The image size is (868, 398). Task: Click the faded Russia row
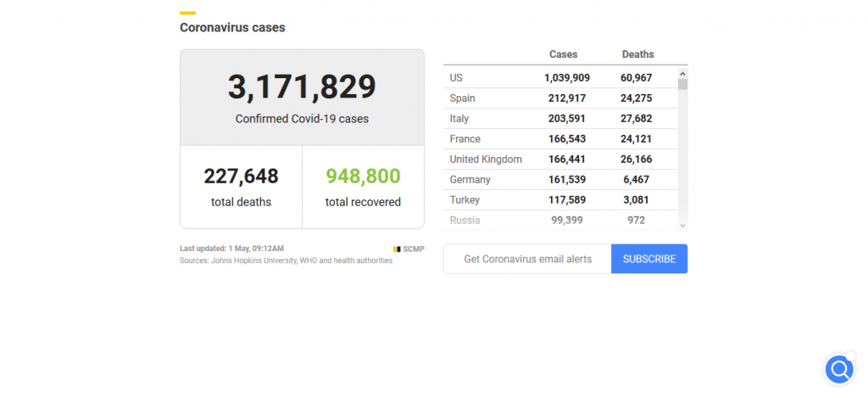(x=559, y=221)
